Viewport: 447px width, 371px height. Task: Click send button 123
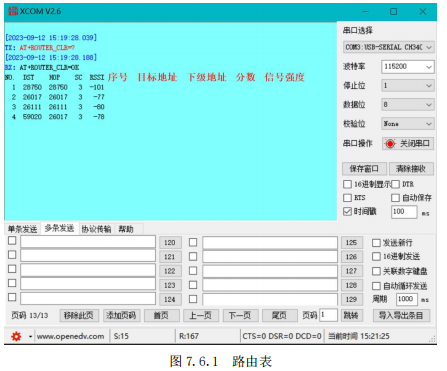[x=170, y=285]
